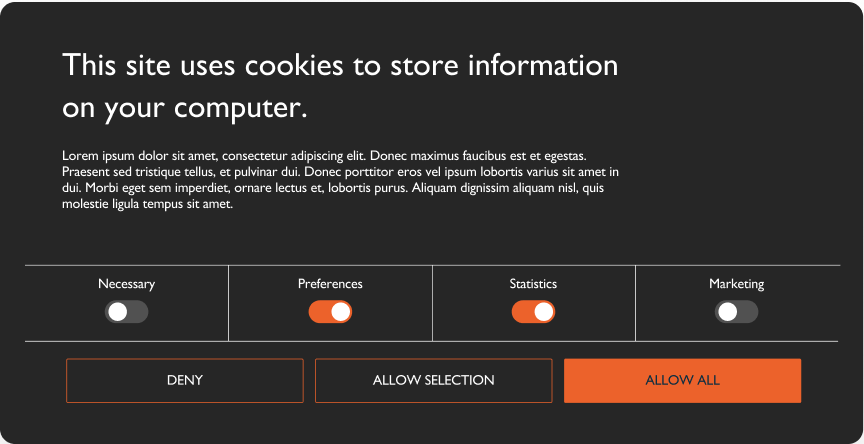Select the Preferences category label
The width and height of the screenshot is (864, 444).
pos(330,284)
